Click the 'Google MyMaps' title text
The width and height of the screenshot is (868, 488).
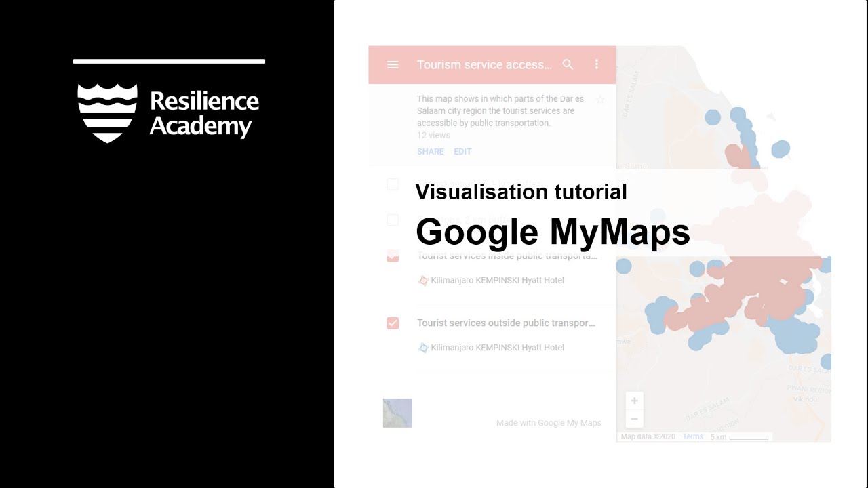click(553, 232)
